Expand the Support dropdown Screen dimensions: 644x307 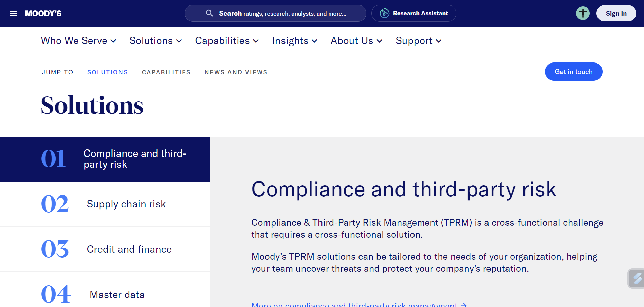(x=419, y=41)
